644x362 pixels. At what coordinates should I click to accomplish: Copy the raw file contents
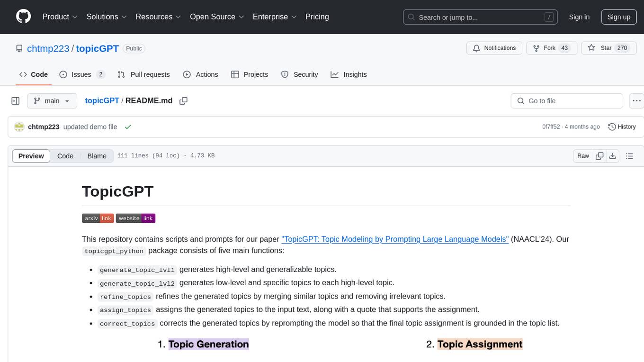point(599,156)
